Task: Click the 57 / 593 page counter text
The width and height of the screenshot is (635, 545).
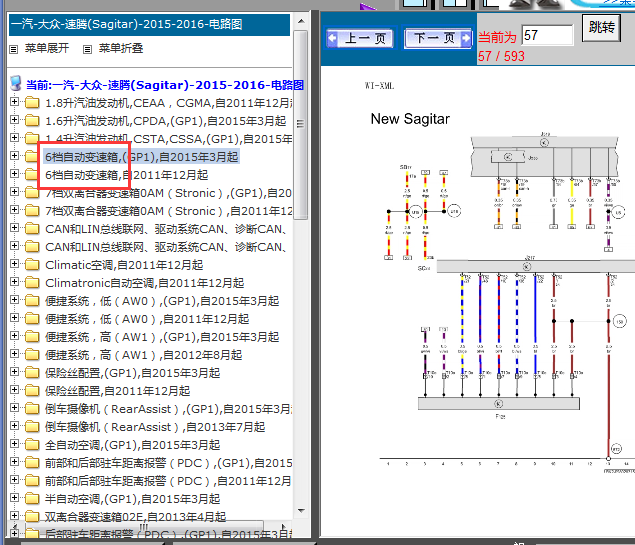Action: pos(501,56)
